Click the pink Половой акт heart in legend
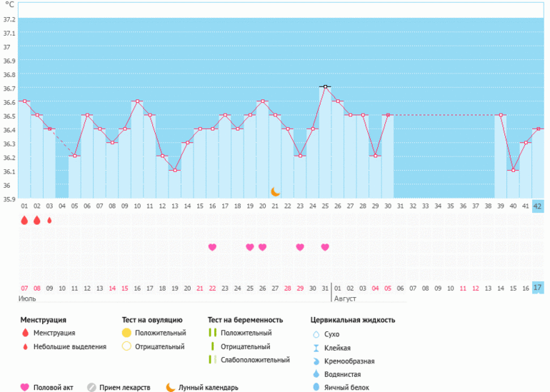 tap(25, 387)
